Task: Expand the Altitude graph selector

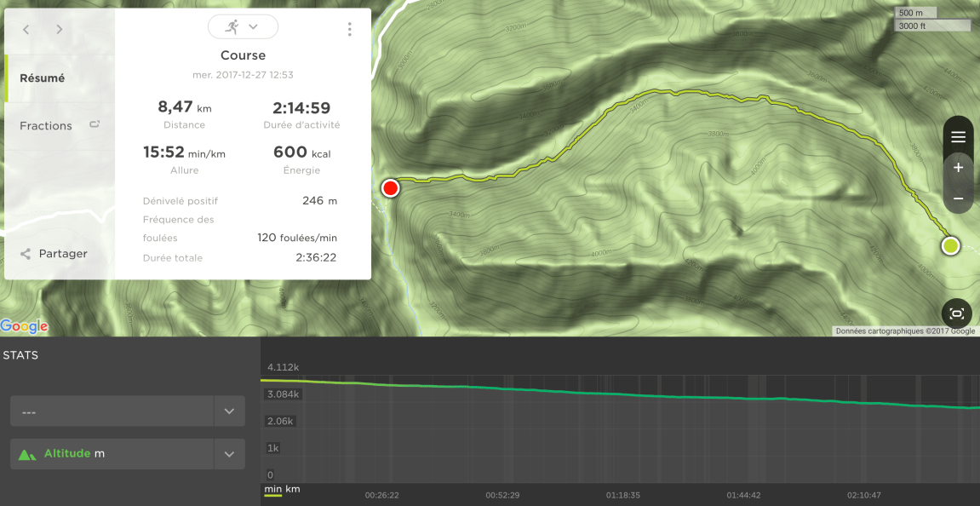Action: tap(229, 454)
